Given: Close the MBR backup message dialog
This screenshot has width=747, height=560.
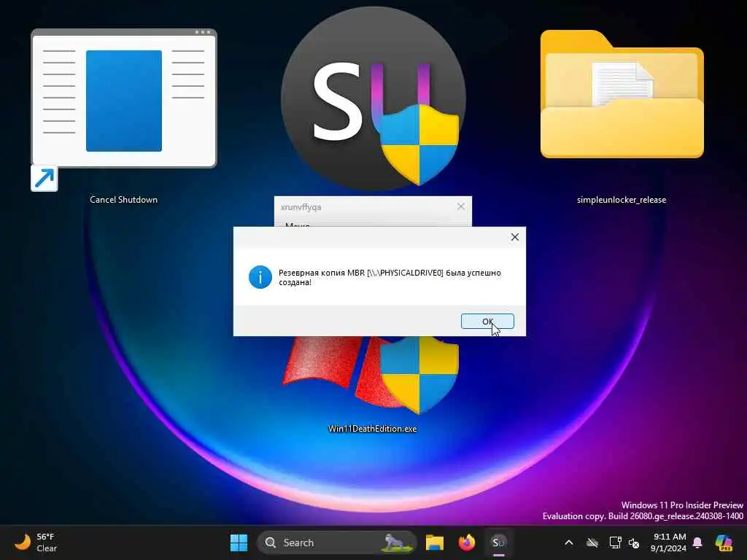Looking at the screenshot, I should pos(515,237).
